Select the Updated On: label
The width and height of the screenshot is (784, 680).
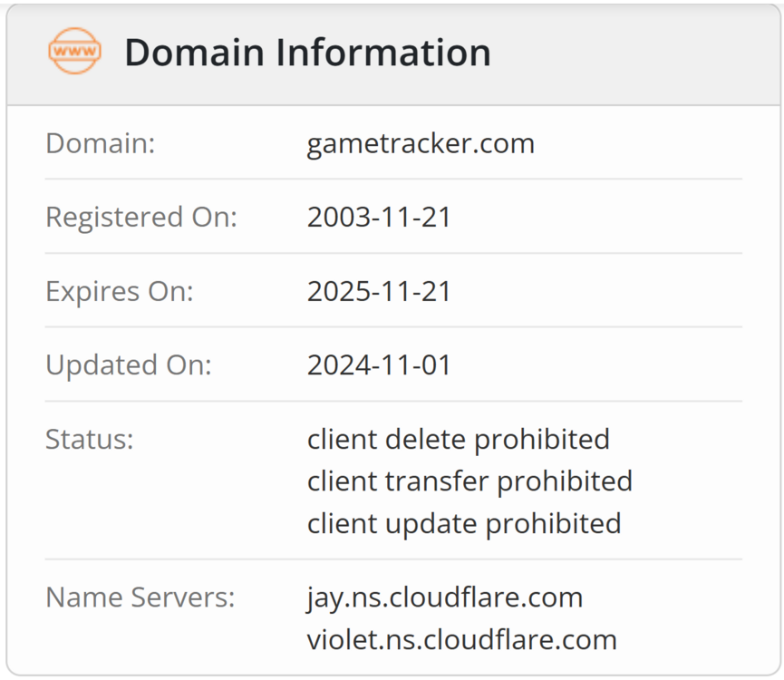click(x=128, y=364)
